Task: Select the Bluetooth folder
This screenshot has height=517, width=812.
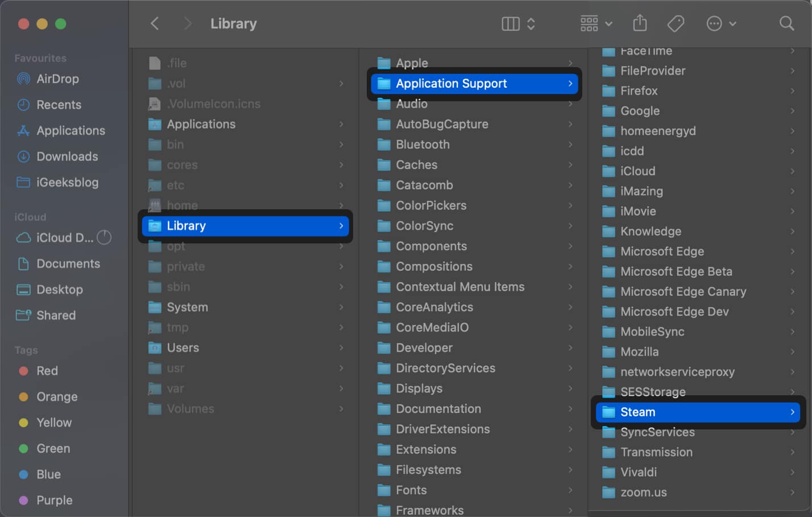Action: (x=475, y=144)
